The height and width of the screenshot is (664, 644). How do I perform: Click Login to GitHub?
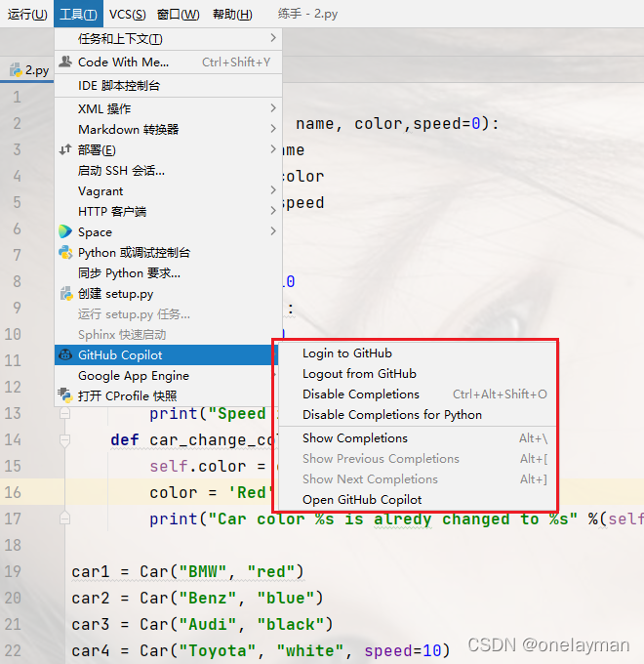point(417,353)
